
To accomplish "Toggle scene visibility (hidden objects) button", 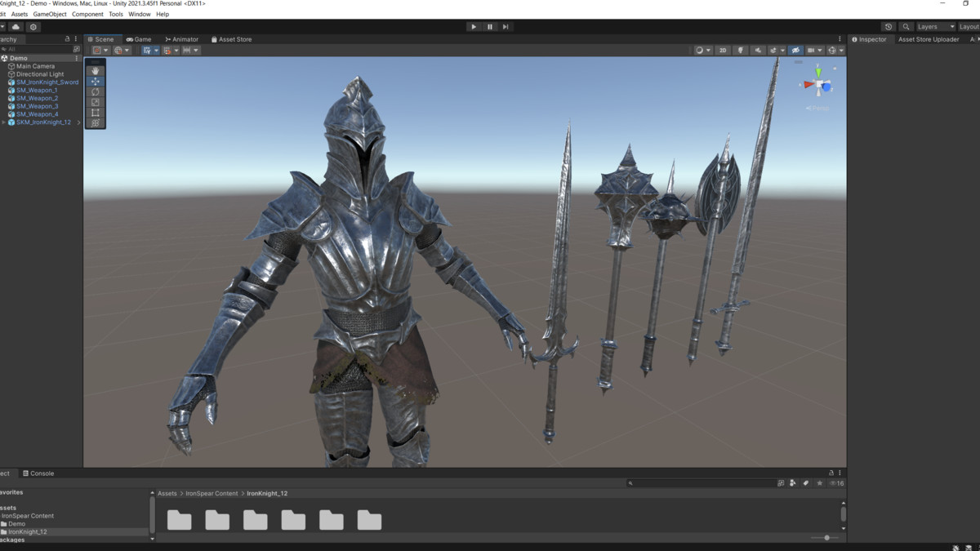I will (x=795, y=51).
